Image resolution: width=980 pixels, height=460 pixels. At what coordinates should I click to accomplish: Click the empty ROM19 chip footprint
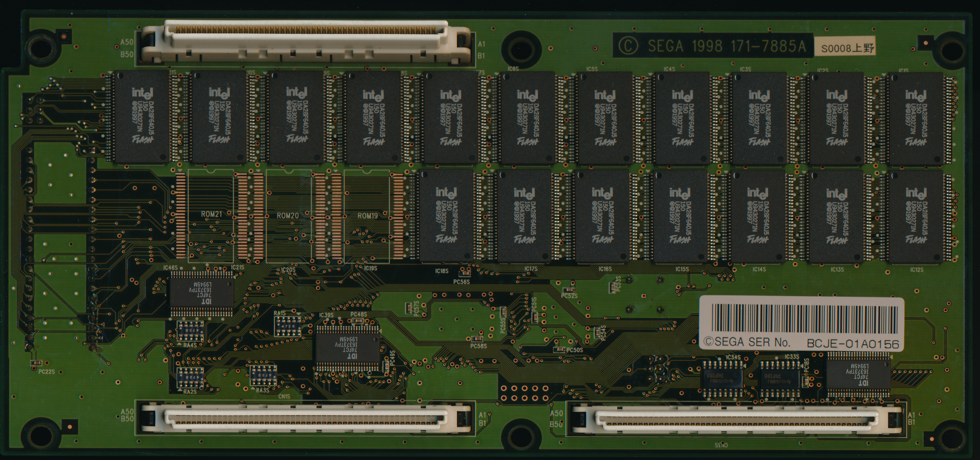pos(367,216)
